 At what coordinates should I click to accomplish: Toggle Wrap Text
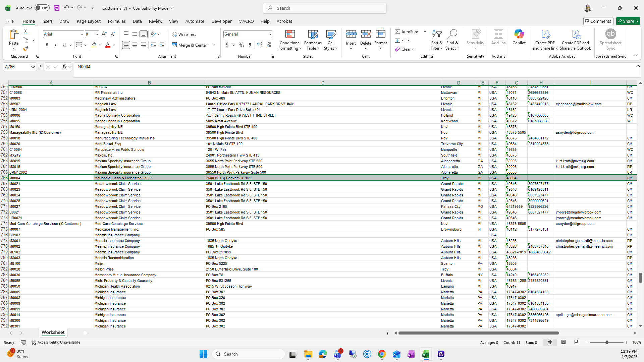tap(184, 34)
